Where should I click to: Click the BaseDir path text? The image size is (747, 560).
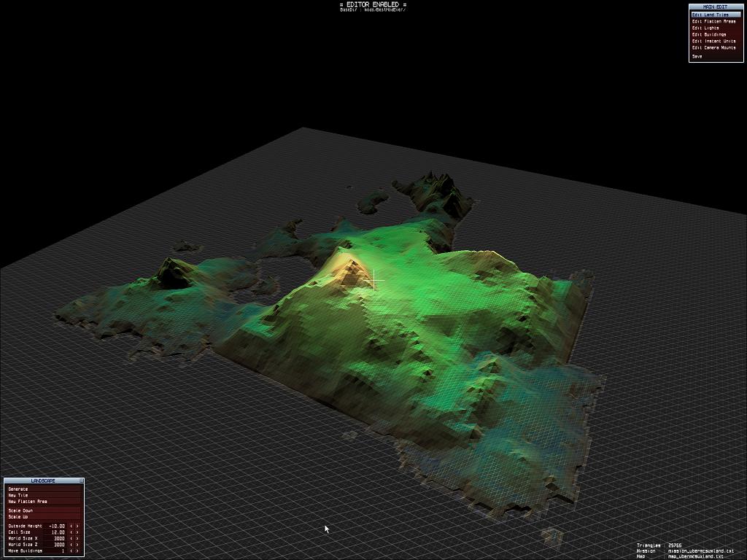(373, 10)
